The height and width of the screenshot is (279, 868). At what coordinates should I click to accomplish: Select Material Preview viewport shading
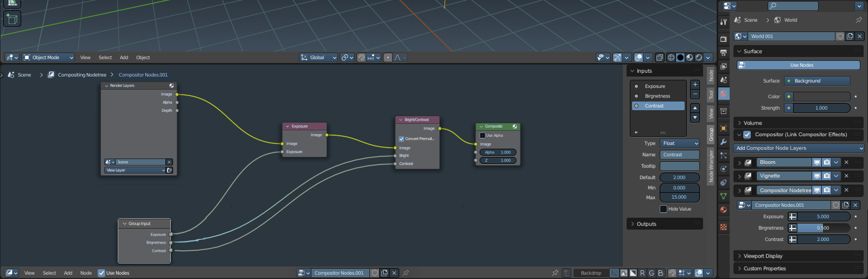[690, 58]
